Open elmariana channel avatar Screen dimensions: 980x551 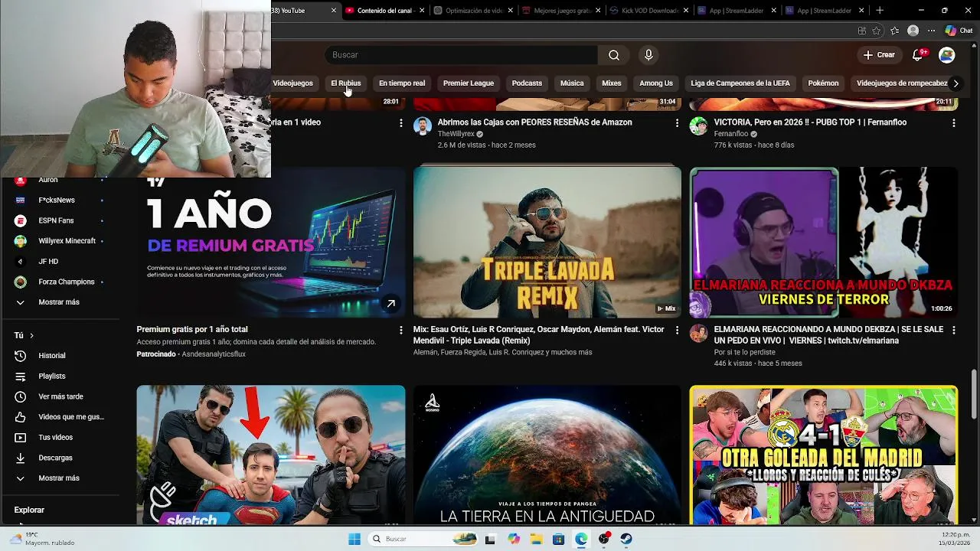pyautogui.click(x=698, y=333)
